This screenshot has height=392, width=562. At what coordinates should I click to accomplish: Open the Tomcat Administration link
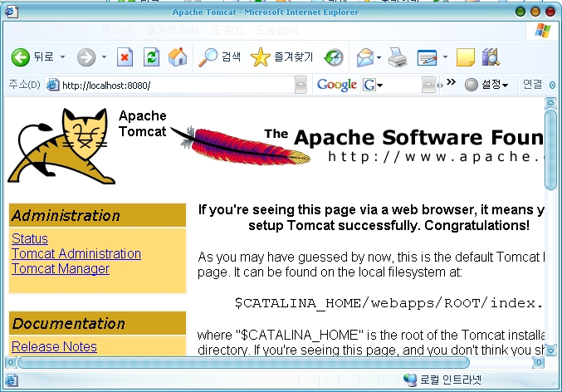click(x=76, y=253)
